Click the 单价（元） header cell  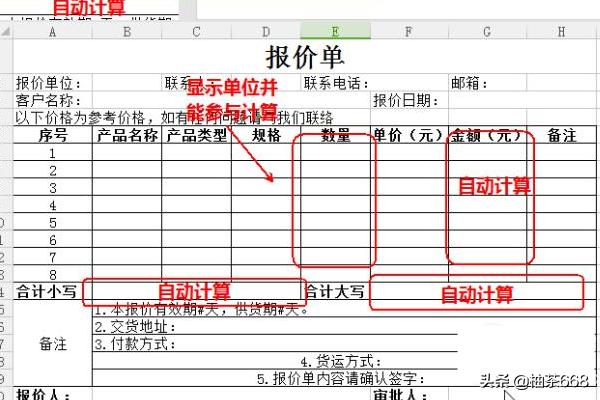[407, 135]
